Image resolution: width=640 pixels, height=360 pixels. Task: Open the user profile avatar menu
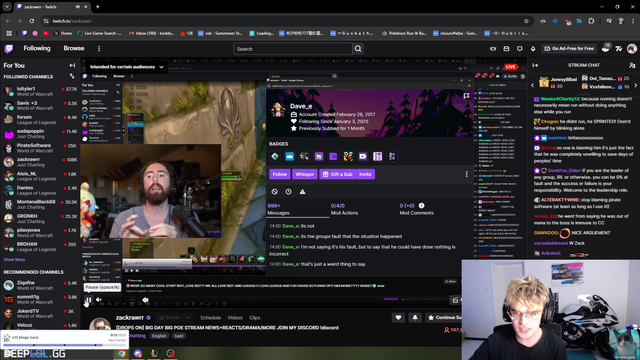632,49
